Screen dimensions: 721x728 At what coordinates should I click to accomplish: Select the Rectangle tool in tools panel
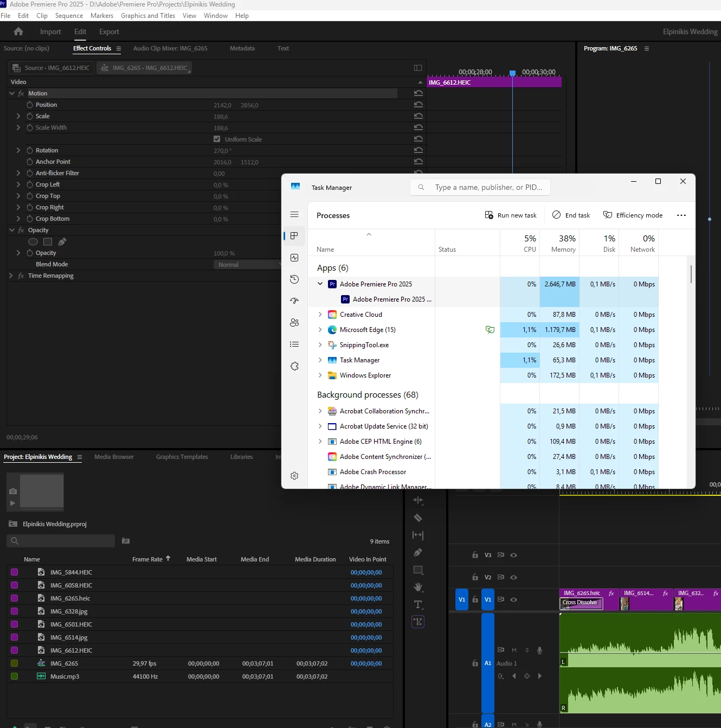coord(418,570)
